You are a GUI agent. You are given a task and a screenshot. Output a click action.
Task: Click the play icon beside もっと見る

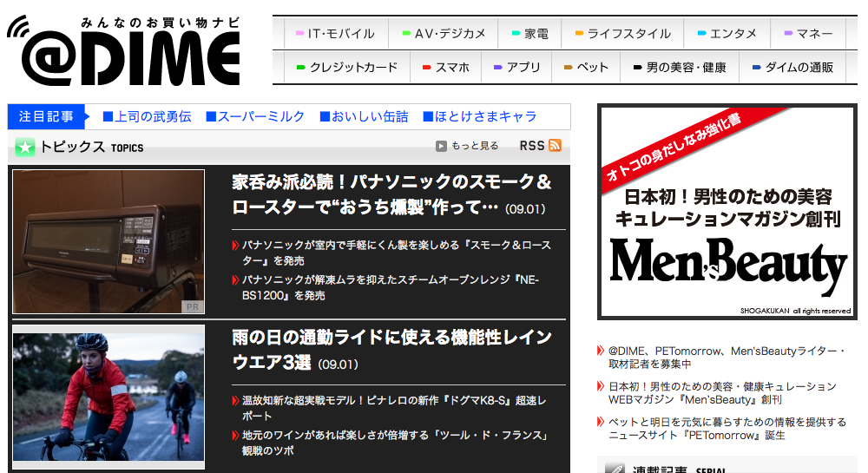[x=441, y=146]
